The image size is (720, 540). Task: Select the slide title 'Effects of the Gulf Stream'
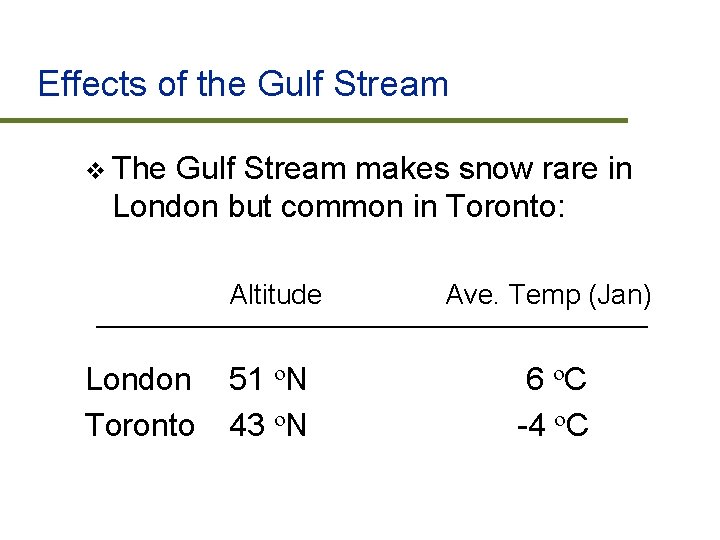(x=243, y=84)
